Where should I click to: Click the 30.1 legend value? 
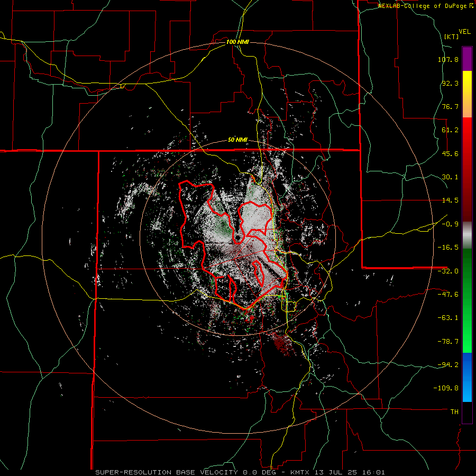point(450,177)
